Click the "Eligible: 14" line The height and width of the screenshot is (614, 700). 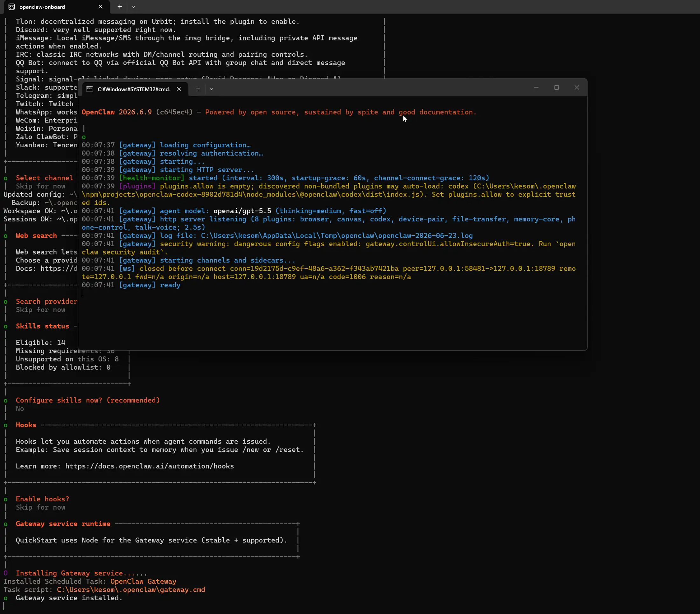click(x=40, y=342)
